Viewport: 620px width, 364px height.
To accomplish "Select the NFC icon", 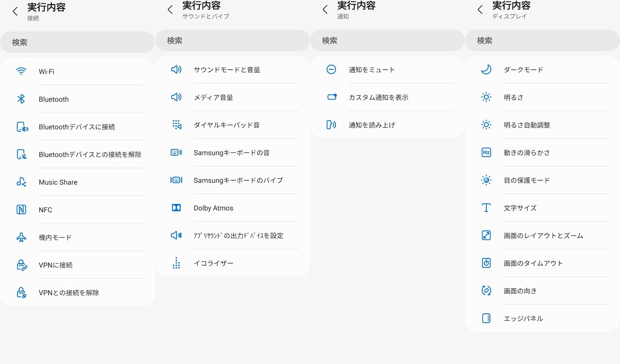I will click(21, 209).
